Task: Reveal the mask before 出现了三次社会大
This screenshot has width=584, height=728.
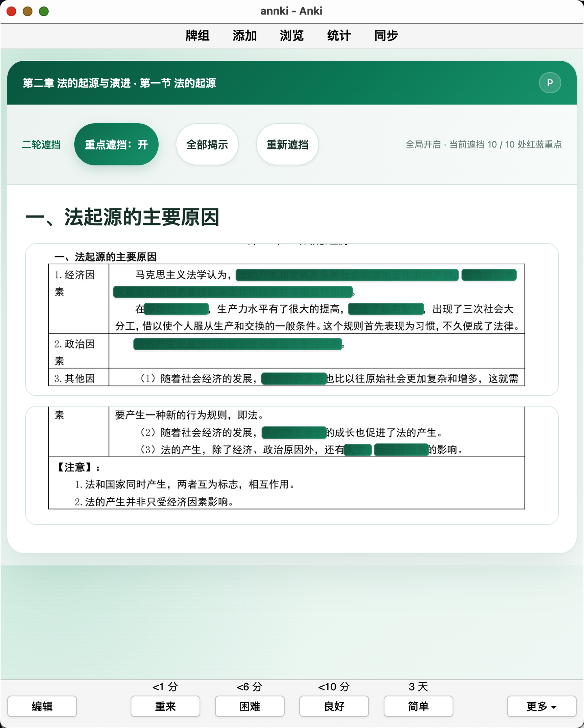Action: tap(386, 309)
